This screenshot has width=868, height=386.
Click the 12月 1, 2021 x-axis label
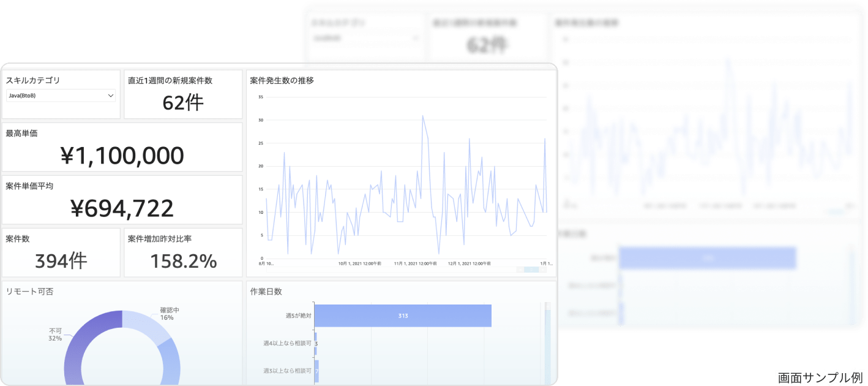point(470,263)
